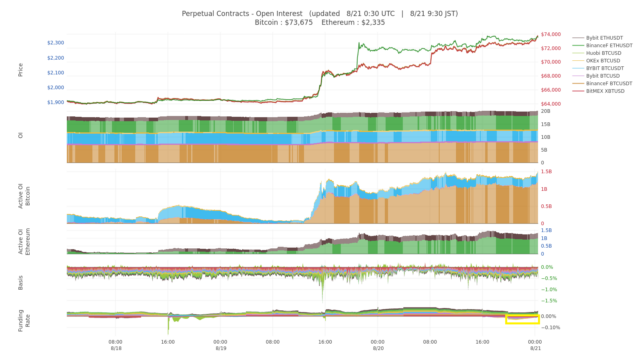Click the 'Basis' axis title
Image resolution: width=640 pixels, height=360 pixels.
(20, 283)
